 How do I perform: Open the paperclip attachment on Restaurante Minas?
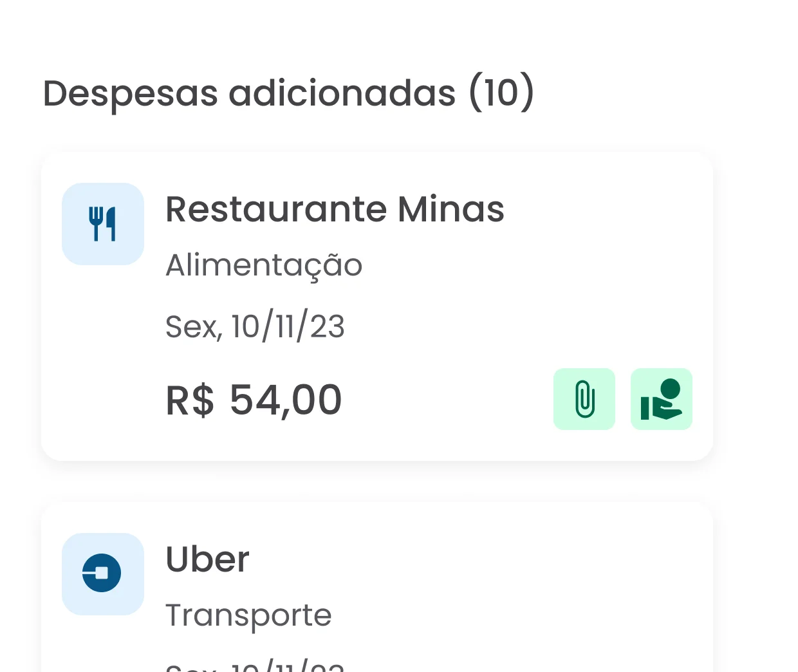(x=584, y=399)
